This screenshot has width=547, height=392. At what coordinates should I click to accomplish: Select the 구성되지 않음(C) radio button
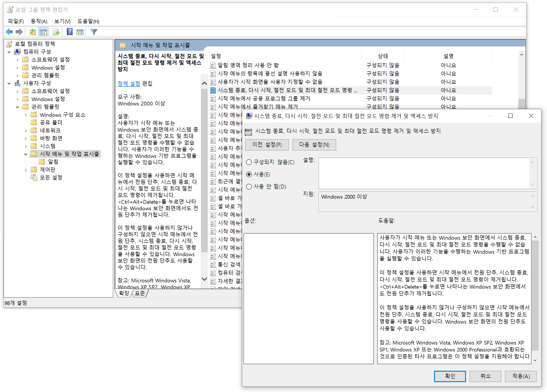coord(249,162)
